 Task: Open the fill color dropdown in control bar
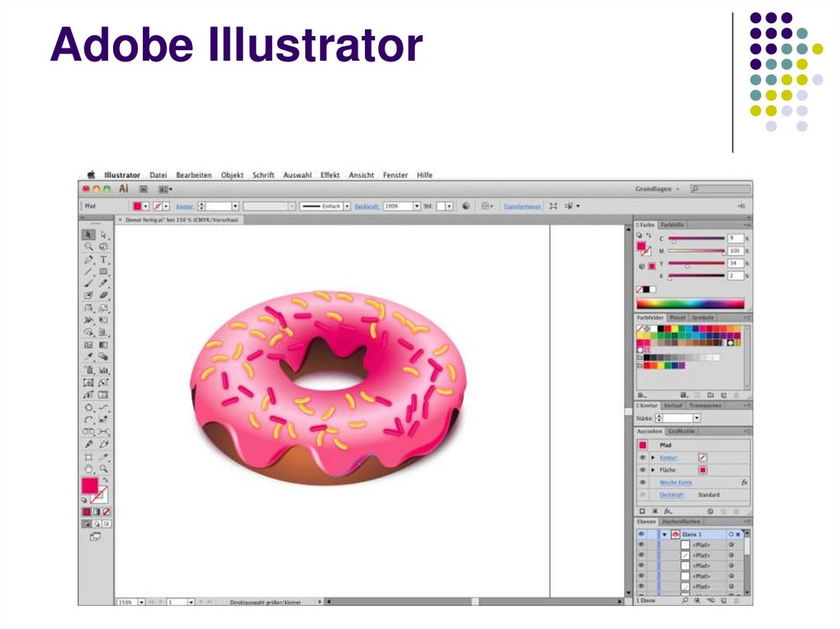point(146,207)
